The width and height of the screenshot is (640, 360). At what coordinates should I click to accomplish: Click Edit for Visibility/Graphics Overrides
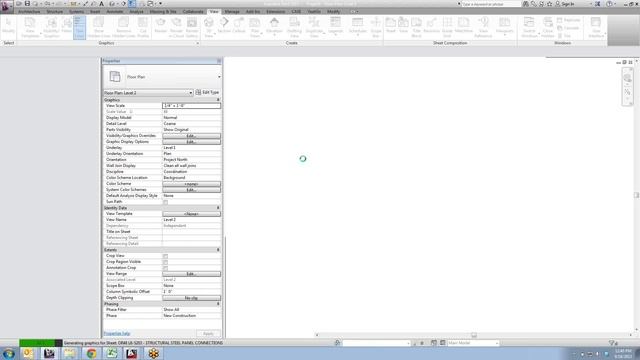pyautogui.click(x=191, y=136)
